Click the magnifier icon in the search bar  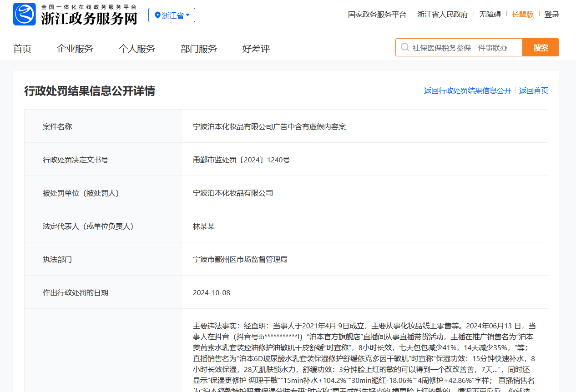[405, 47]
